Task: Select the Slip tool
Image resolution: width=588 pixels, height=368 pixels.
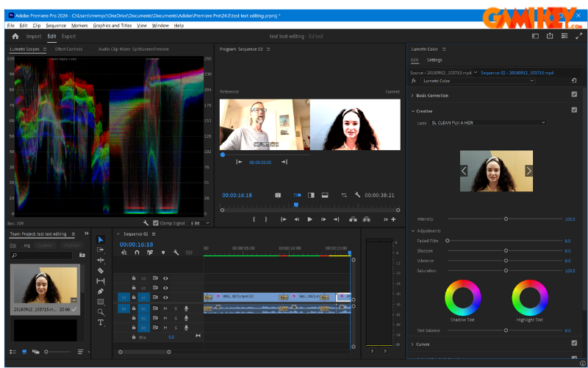Action: pyautogui.click(x=101, y=281)
